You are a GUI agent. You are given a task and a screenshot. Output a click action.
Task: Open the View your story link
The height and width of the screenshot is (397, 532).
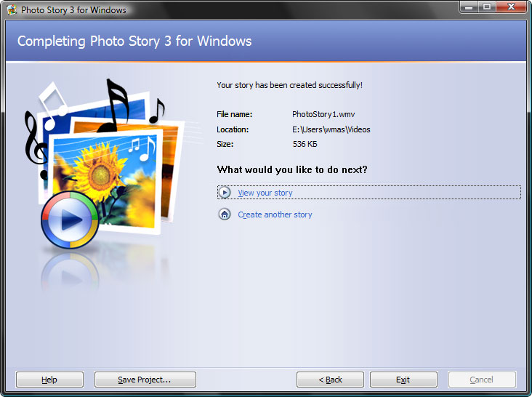[x=265, y=193]
